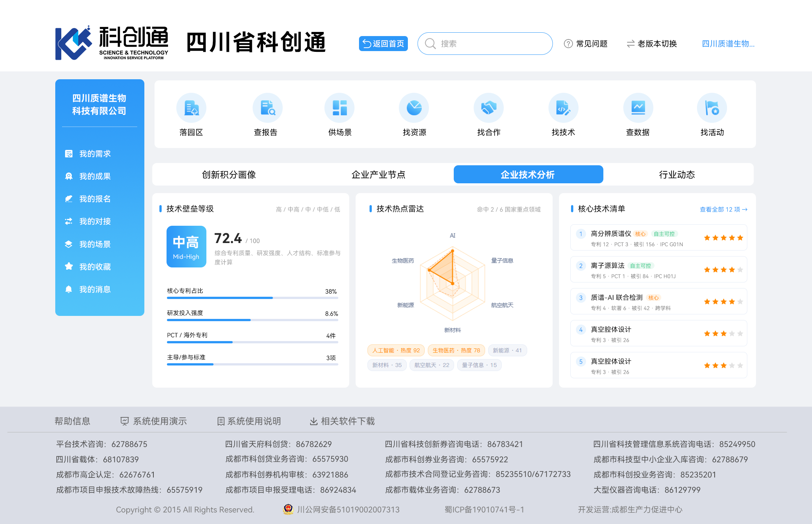Click 查看全部 12 项 link
The height and width of the screenshot is (524, 812).
click(723, 209)
